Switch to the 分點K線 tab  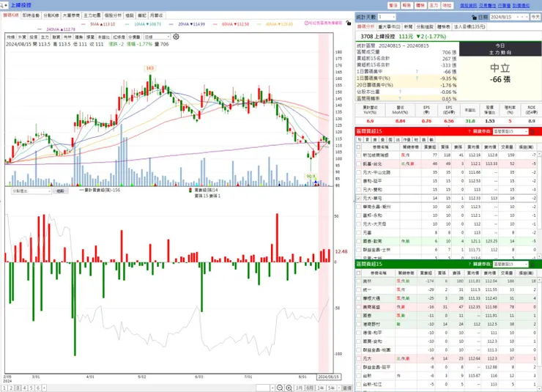click(51, 15)
